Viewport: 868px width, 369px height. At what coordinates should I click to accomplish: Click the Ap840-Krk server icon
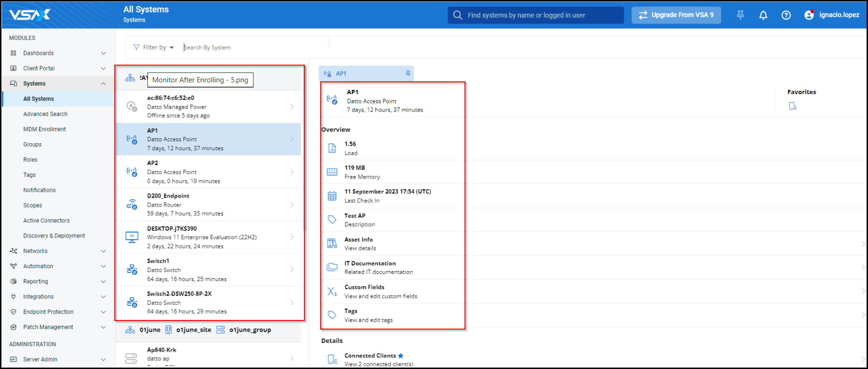pos(131,359)
